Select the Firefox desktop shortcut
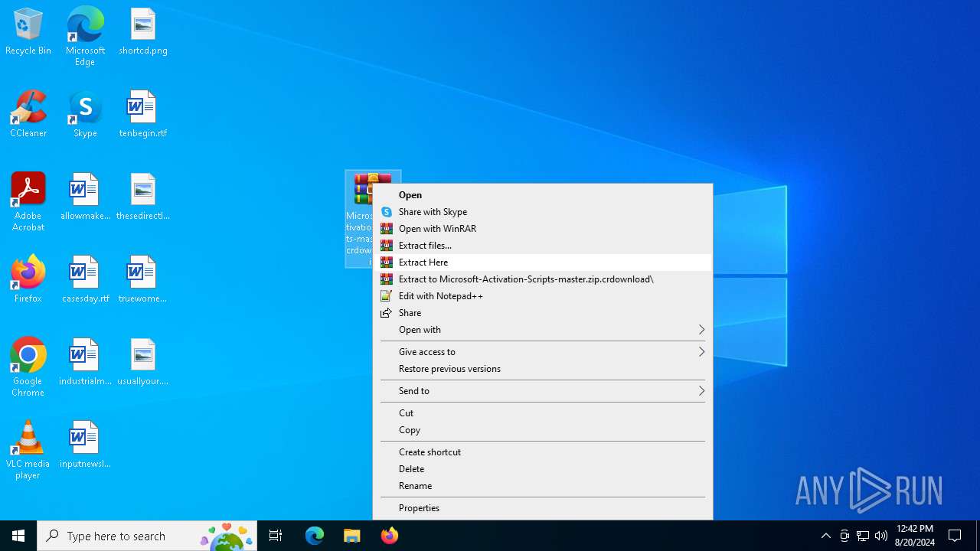Screen dimensions: 980x551 click(x=28, y=280)
